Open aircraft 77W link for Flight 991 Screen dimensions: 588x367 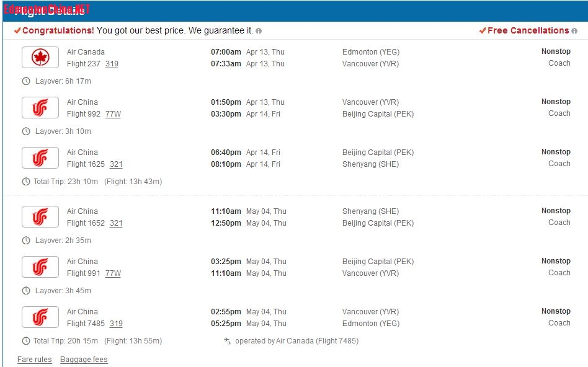[x=113, y=273]
